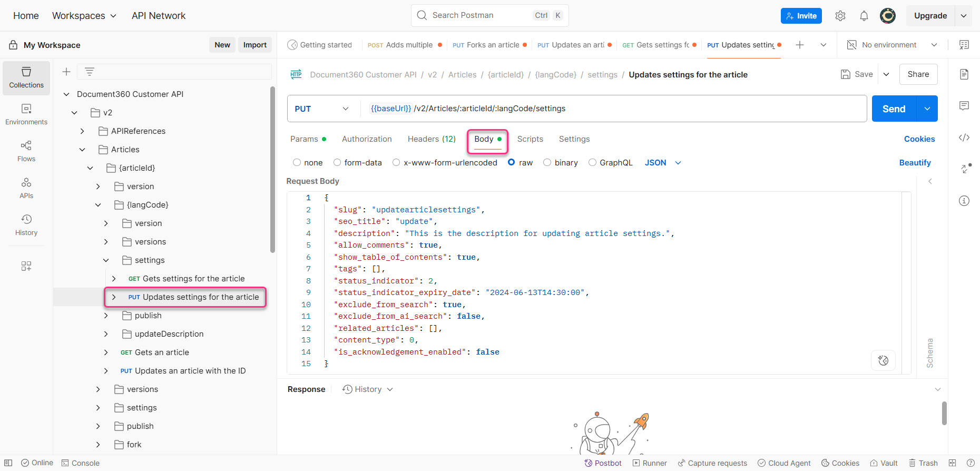Open Cloud Agent in status bar
This screenshot has height=471, width=980.
(x=784, y=463)
